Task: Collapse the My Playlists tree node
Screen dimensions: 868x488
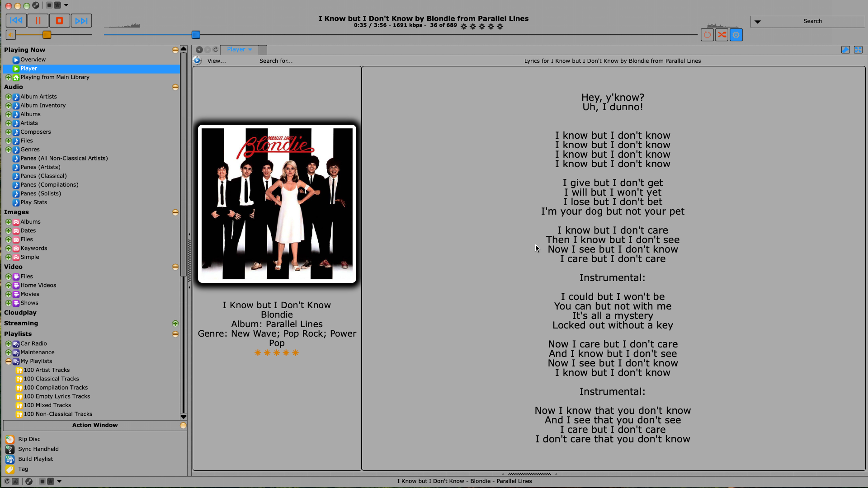Action: click(x=8, y=361)
